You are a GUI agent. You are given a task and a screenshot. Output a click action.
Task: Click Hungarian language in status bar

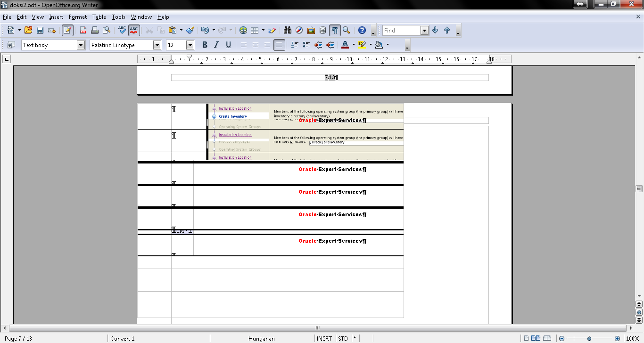coord(261,338)
